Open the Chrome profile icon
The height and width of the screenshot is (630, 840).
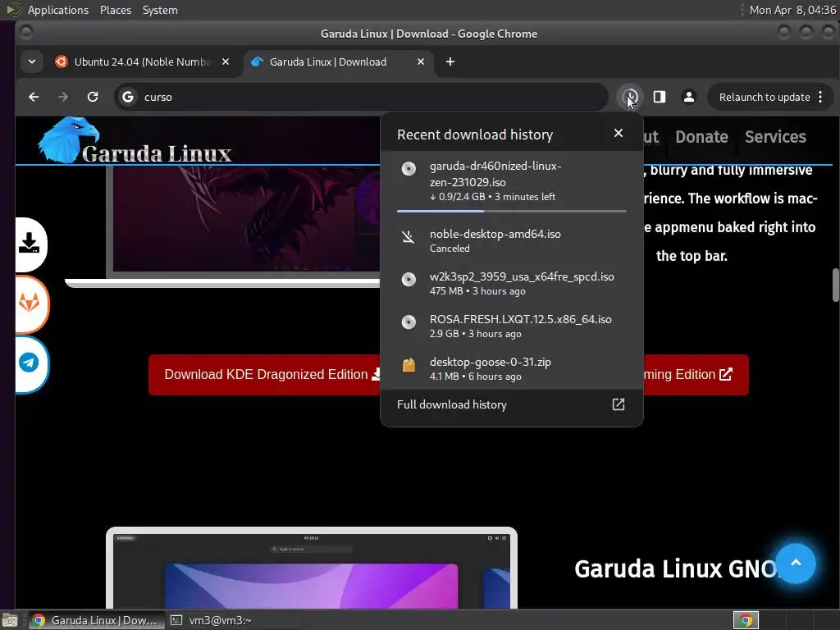(689, 97)
